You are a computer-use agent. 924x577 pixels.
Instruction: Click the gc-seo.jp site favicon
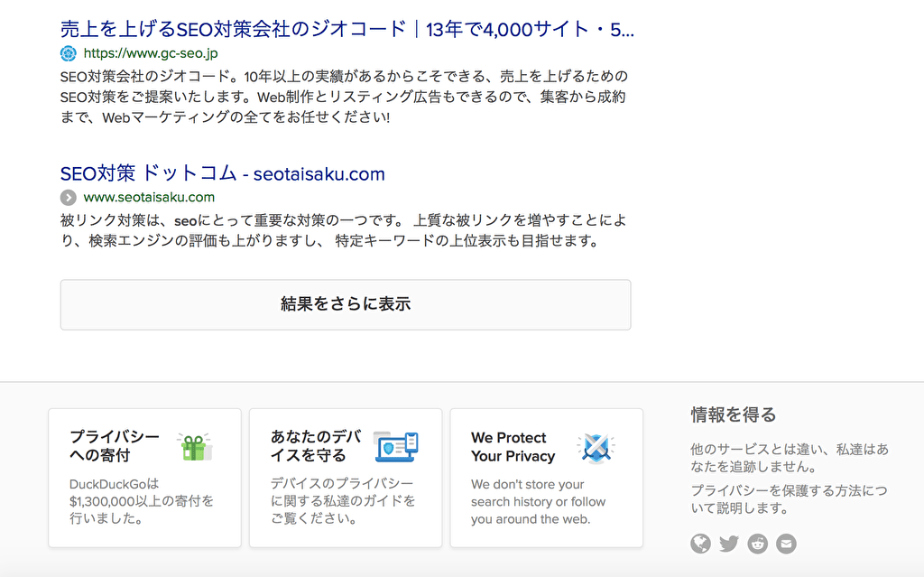coord(69,53)
